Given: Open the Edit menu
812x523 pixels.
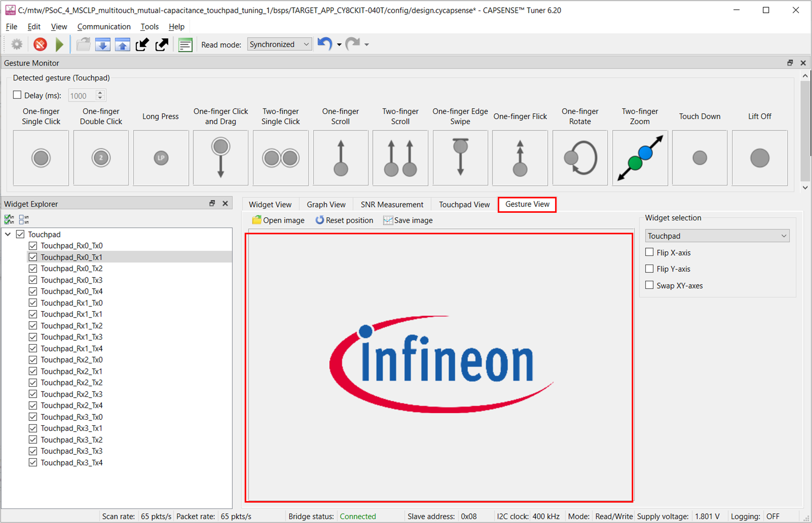Looking at the screenshot, I should point(34,26).
